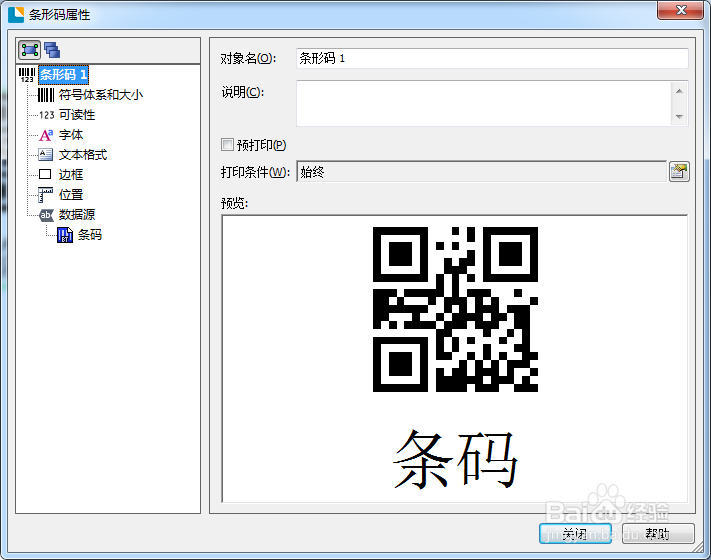Select the 条码 data source entry
This screenshot has height=560, width=711.
pyautogui.click(x=90, y=235)
